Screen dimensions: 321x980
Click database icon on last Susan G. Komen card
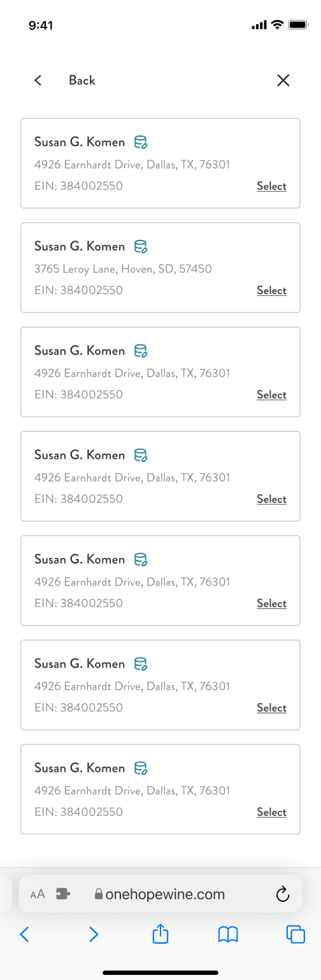point(141,768)
